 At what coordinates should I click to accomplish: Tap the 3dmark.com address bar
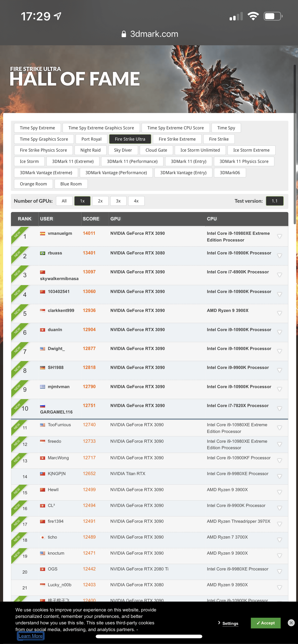pos(149,34)
